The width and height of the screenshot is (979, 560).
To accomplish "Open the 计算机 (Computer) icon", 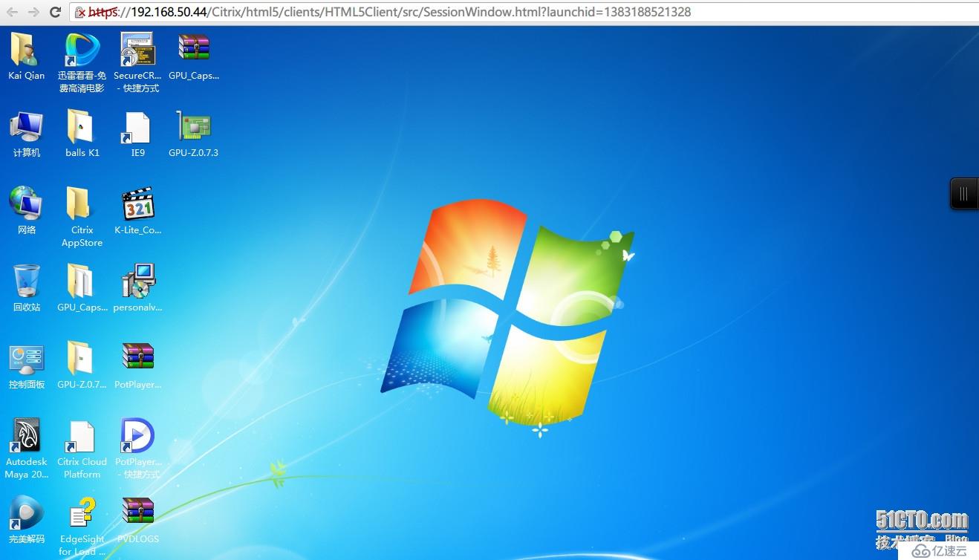I will (x=26, y=127).
